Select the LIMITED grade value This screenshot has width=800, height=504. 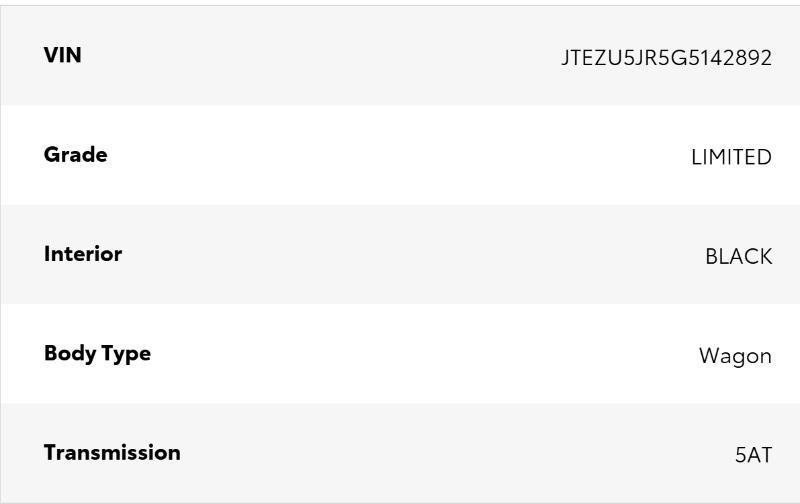click(731, 157)
